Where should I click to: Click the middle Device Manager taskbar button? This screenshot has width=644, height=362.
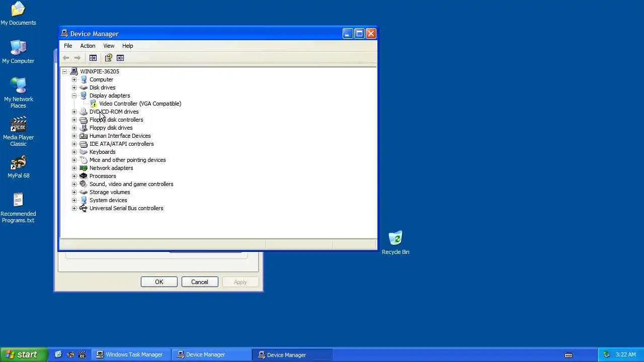211,354
